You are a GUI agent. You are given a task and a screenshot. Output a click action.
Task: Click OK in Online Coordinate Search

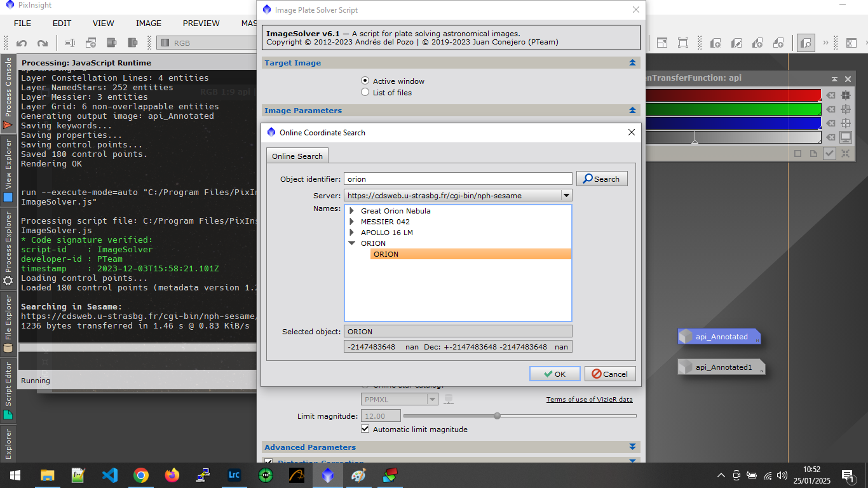555,374
